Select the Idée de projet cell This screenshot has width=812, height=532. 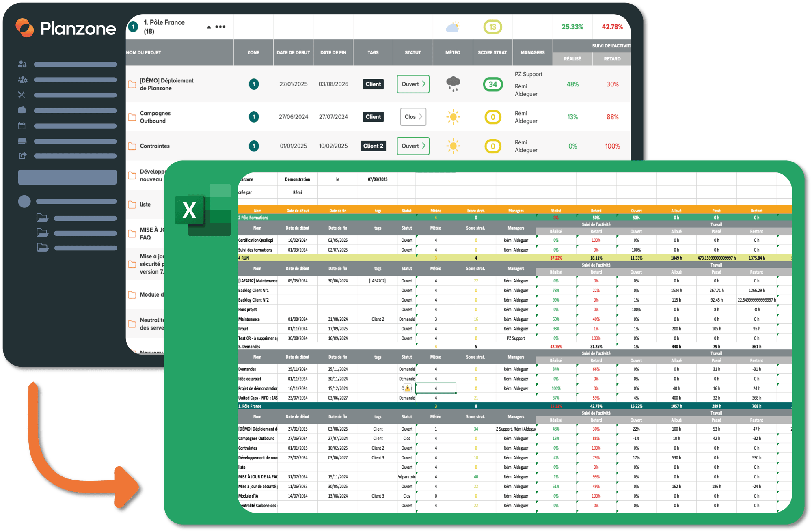click(257, 379)
